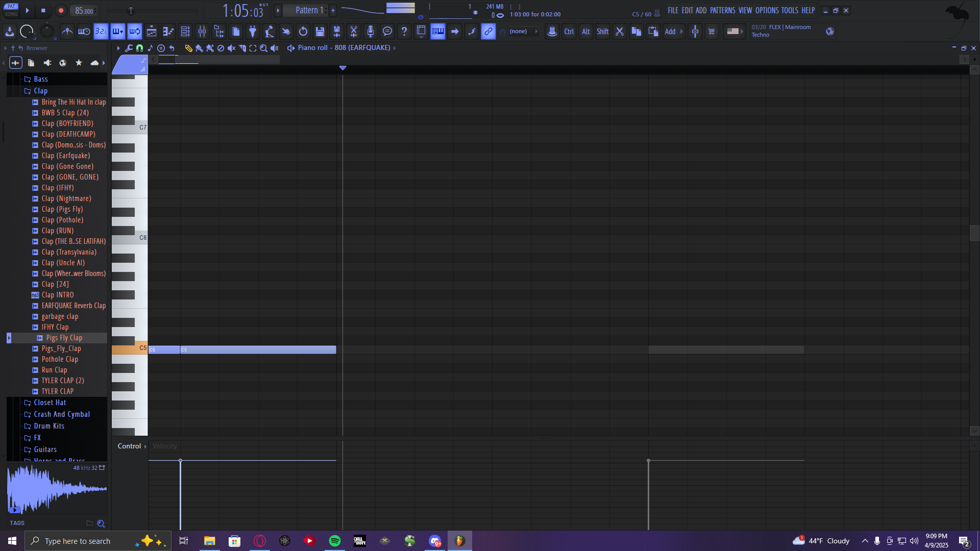Viewport: 980px width, 551px height.
Task: Open the TOOLS menu
Action: pyautogui.click(x=790, y=10)
